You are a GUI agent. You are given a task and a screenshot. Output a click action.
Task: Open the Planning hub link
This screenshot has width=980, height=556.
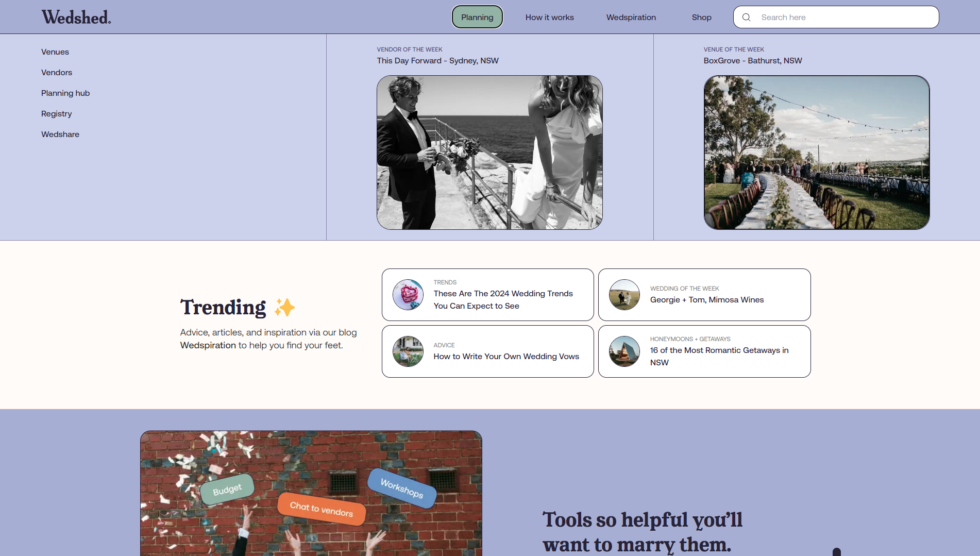[x=65, y=93]
